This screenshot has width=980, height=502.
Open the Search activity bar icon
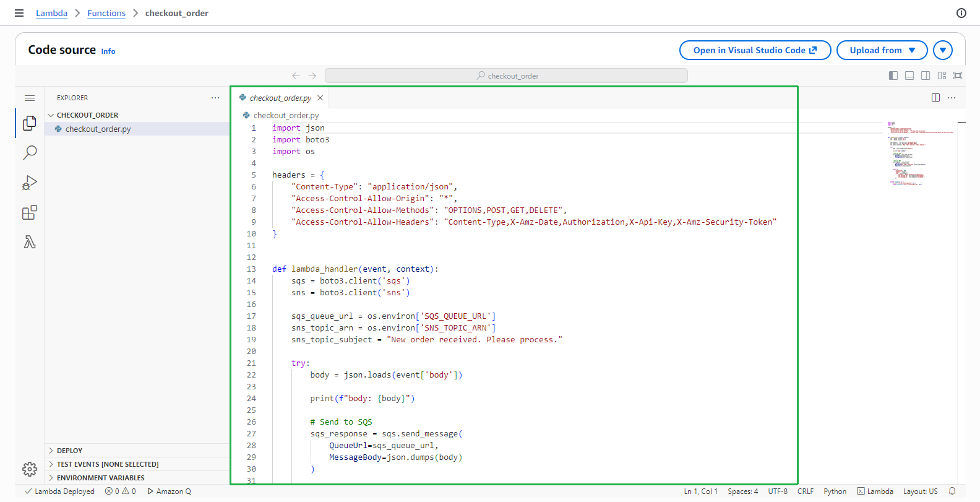click(29, 153)
